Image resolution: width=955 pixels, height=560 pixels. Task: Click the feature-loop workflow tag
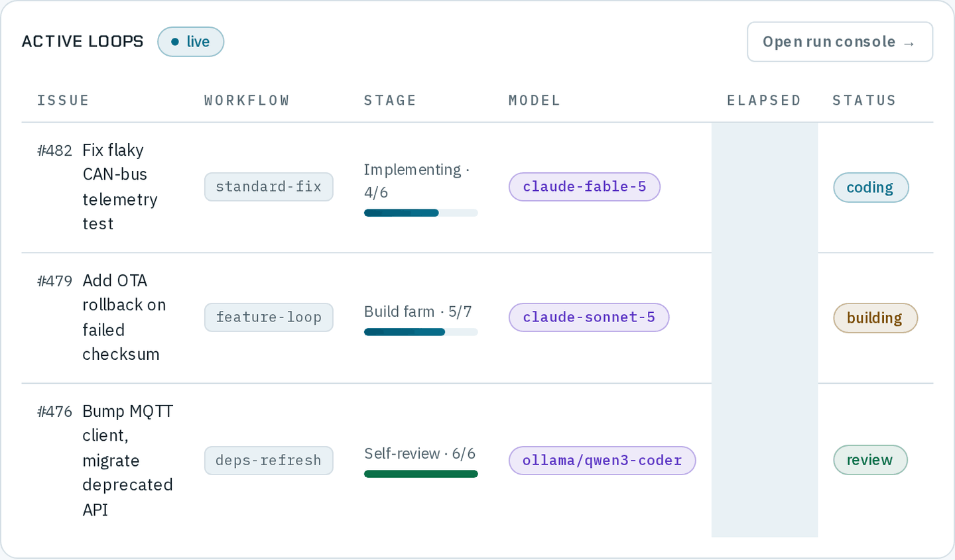pyautogui.click(x=269, y=317)
